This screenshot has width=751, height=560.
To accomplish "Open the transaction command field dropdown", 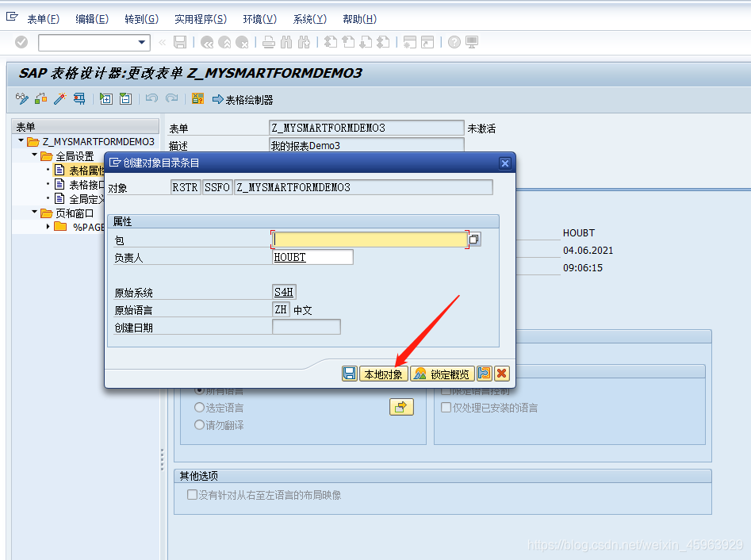I will (x=141, y=42).
